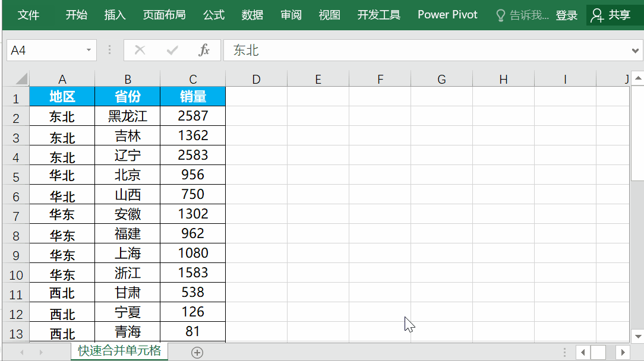Click the 地区 header cell
The width and height of the screenshot is (644, 361).
click(62, 97)
